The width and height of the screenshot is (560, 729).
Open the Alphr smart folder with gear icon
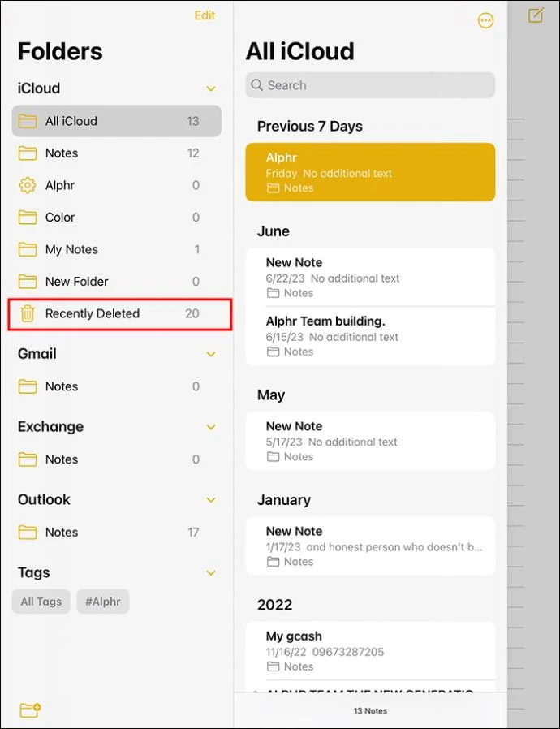tap(116, 185)
